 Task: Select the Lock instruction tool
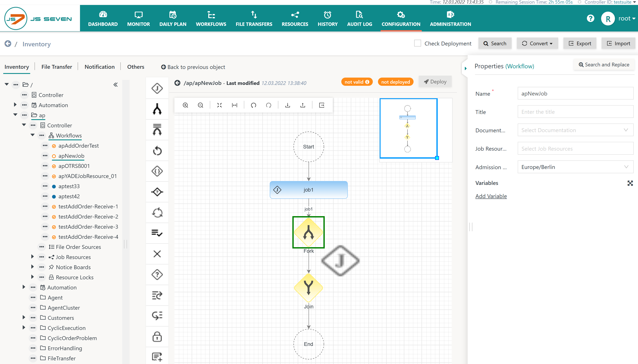pos(157,336)
